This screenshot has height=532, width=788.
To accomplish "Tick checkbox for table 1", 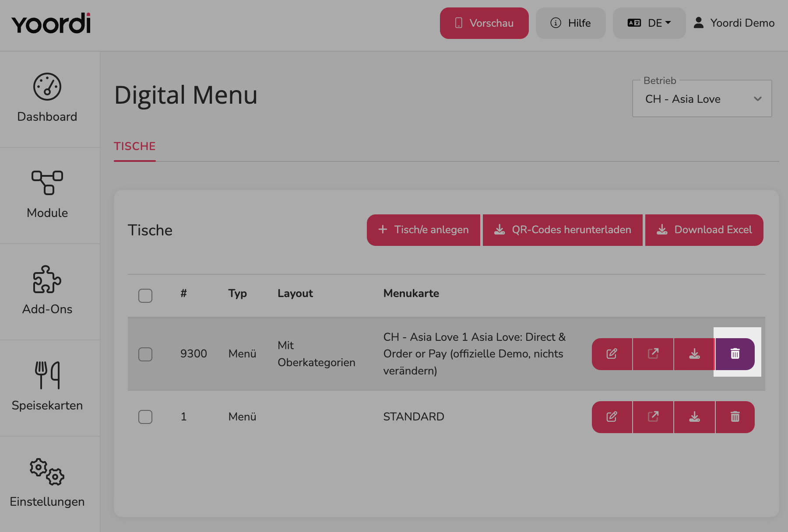I will pyautogui.click(x=145, y=416).
